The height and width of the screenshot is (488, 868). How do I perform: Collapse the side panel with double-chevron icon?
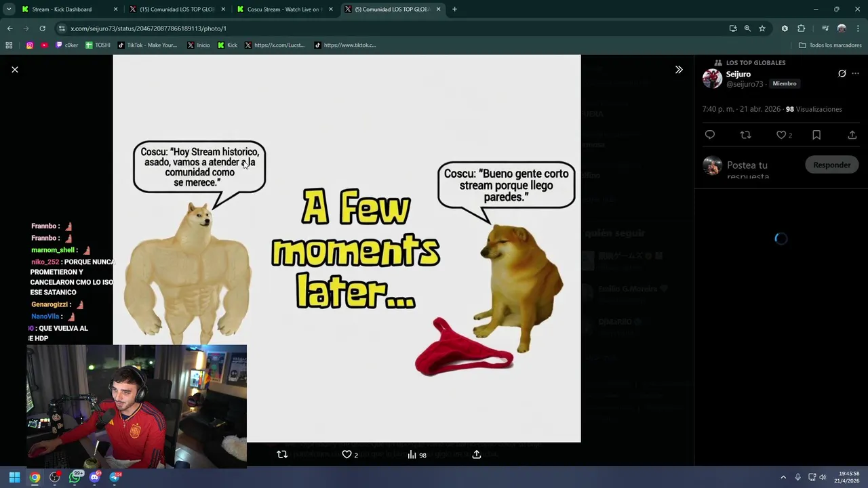click(x=679, y=70)
